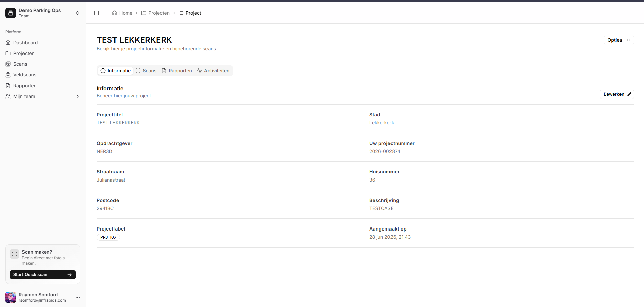Screen dimensions: 644x307
Task: Click the date 28 jun 2026, 21:43
Action: pos(390,237)
